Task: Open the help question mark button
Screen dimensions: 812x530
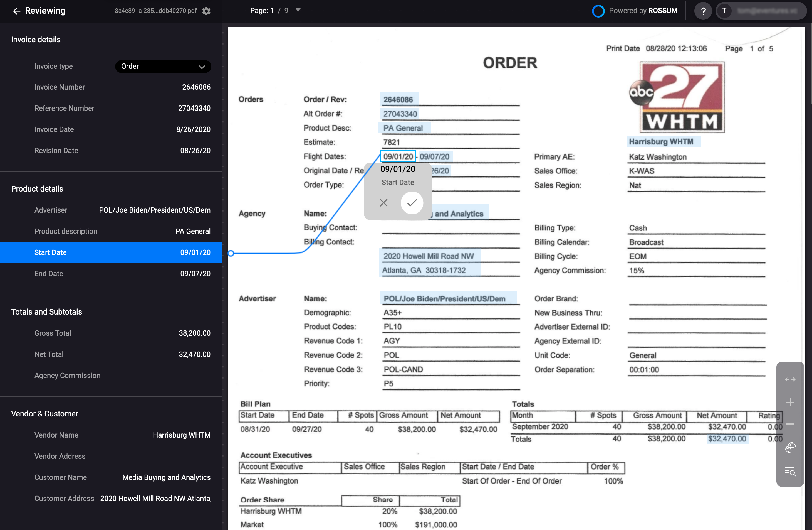Action: coord(703,11)
